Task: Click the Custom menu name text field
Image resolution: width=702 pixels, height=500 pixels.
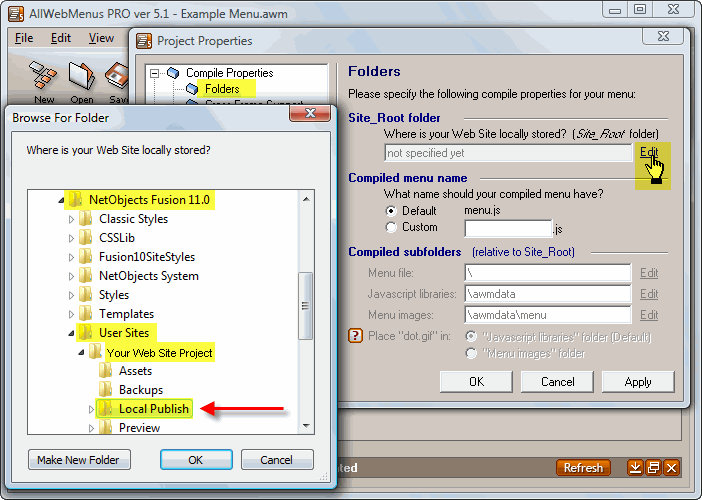Action: [x=508, y=228]
